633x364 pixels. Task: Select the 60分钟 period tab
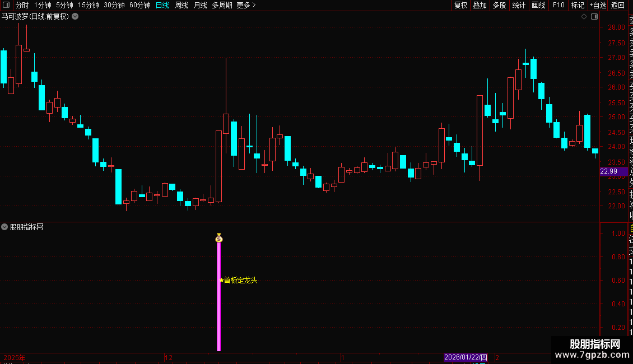point(140,5)
